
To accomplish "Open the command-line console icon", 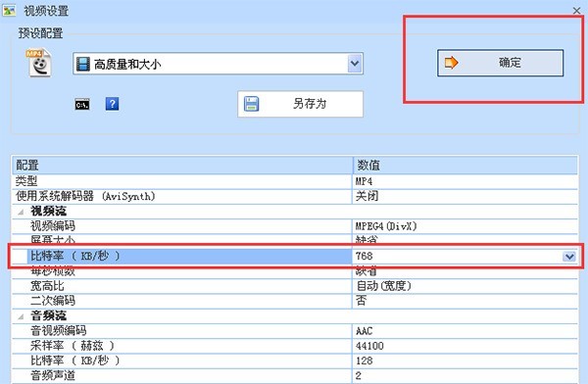I will pos(82,104).
